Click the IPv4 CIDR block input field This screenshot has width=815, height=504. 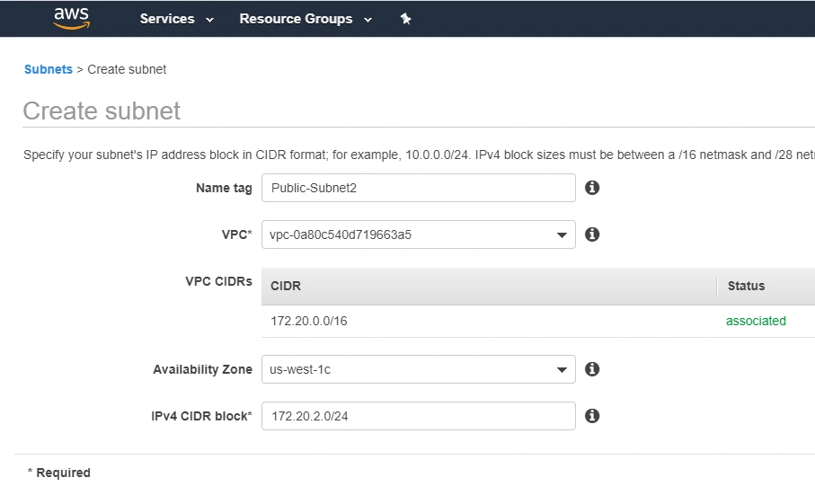(419, 416)
